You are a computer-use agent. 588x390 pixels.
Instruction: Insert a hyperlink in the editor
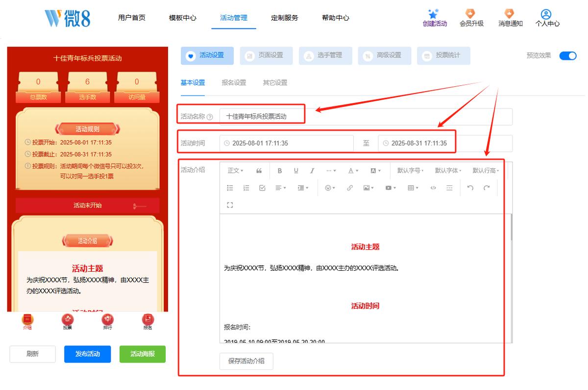click(350, 188)
